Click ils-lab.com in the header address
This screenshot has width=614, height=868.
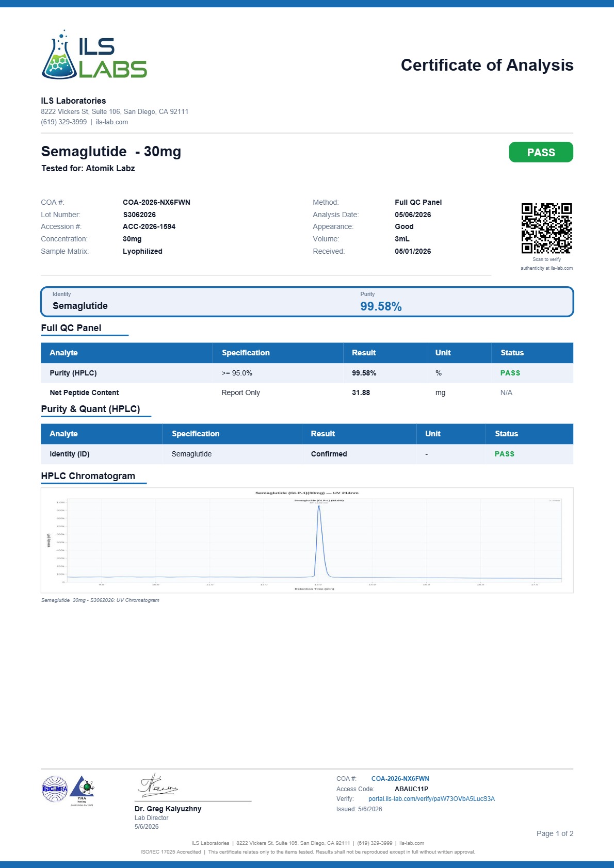click(112, 122)
